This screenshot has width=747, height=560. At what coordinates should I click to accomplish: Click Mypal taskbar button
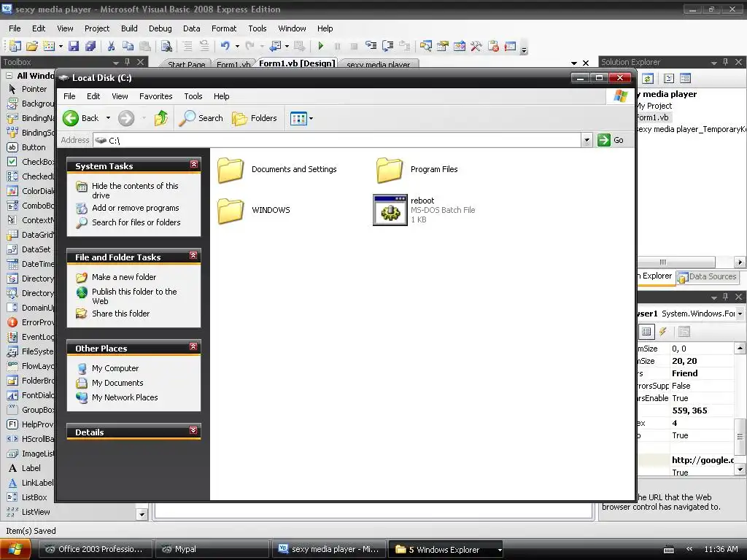coord(212,550)
